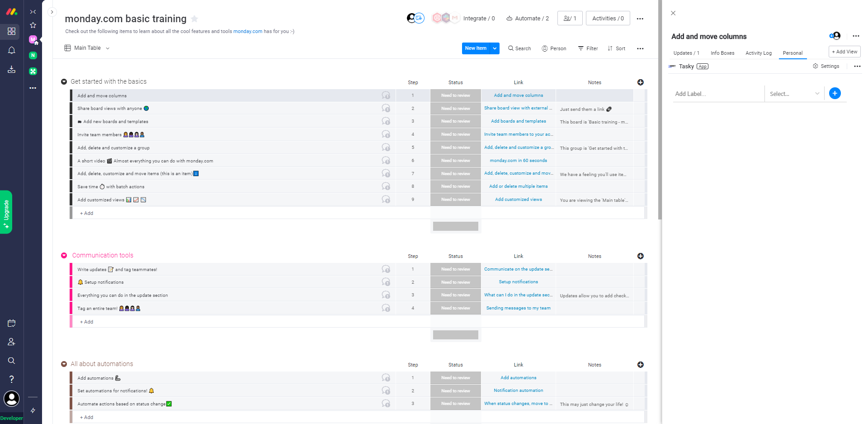The height and width of the screenshot is (424, 868).
Task: Open the workspaces grid icon
Action: (12, 31)
